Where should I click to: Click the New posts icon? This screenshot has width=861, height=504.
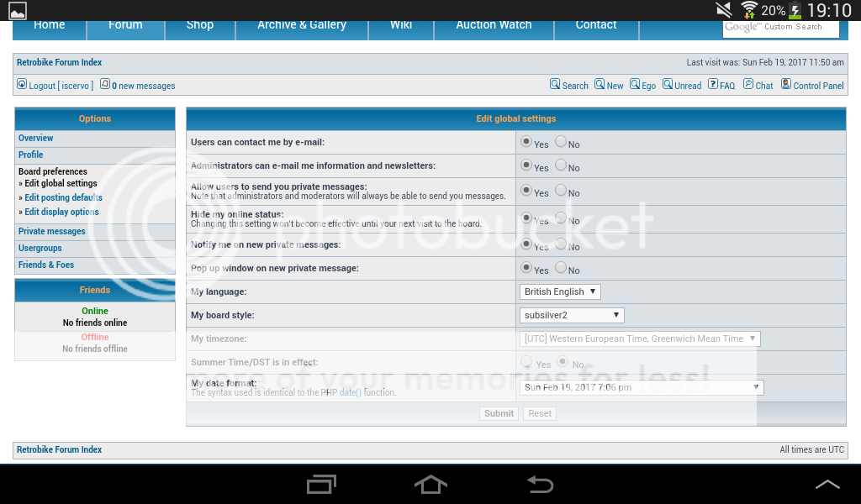[600, 85]
